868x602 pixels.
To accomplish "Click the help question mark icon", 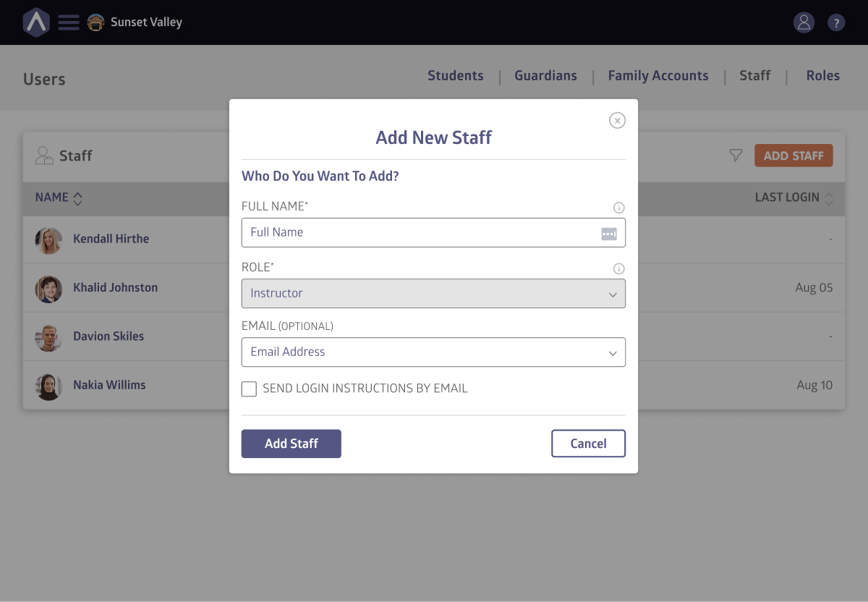I will [x=836, y=22].
